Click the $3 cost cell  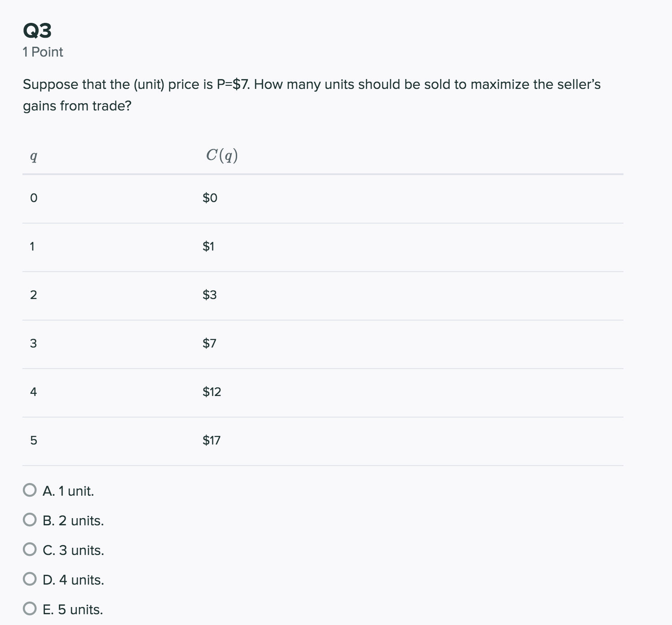pos(209,294)
